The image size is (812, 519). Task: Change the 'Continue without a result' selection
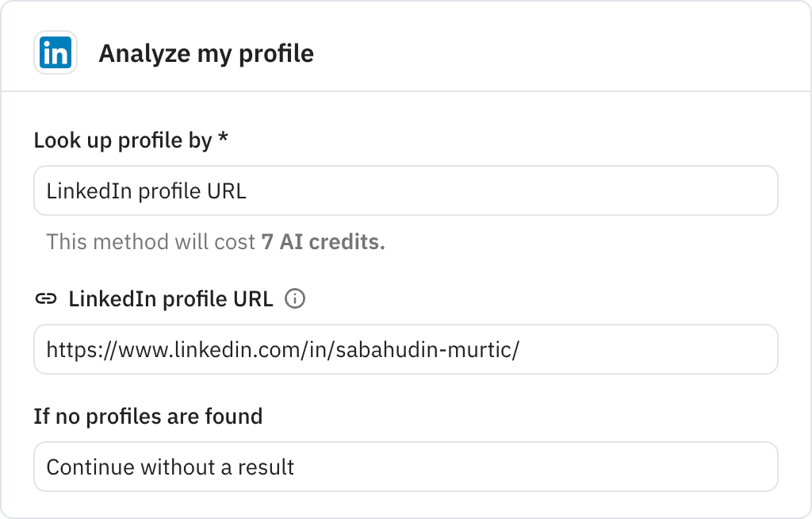(405, 467)
